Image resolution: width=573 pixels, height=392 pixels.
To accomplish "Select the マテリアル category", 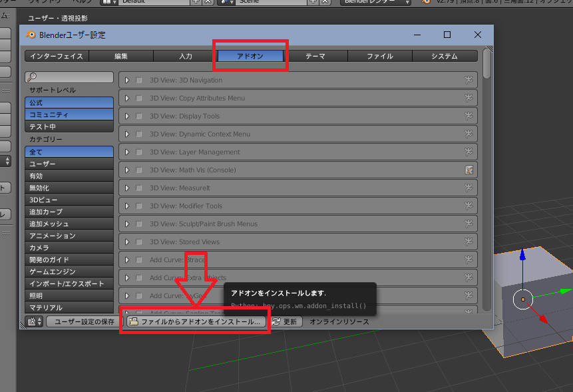I will click(69, 307).
